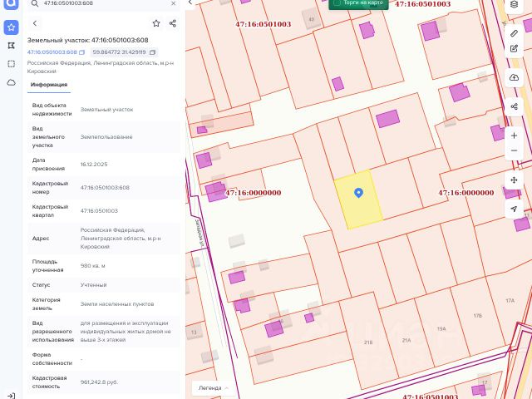The image size is (532, 399).
Task: Click the share map button on right
Action: (x=514, y=106)
